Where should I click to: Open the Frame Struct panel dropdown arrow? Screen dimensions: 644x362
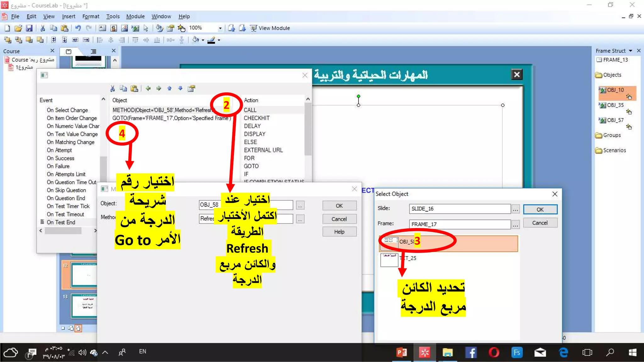pyautogui.click(x=630, y=51)
